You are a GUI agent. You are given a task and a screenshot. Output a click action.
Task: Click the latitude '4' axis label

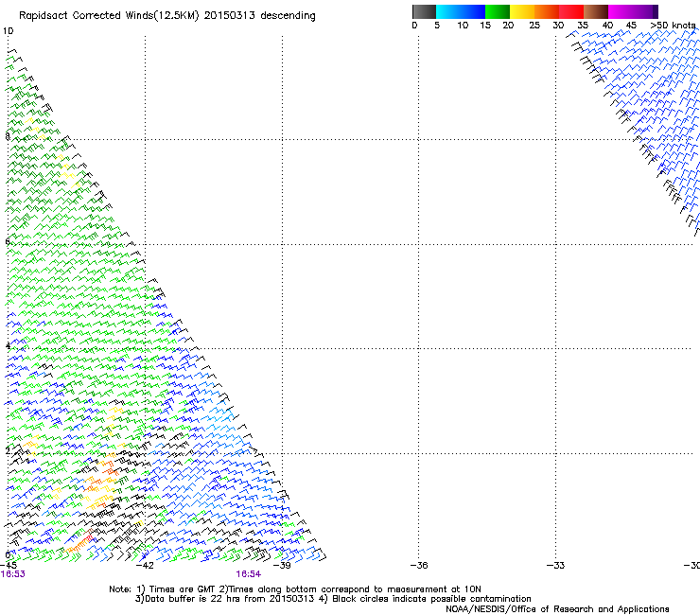(8, 346)
